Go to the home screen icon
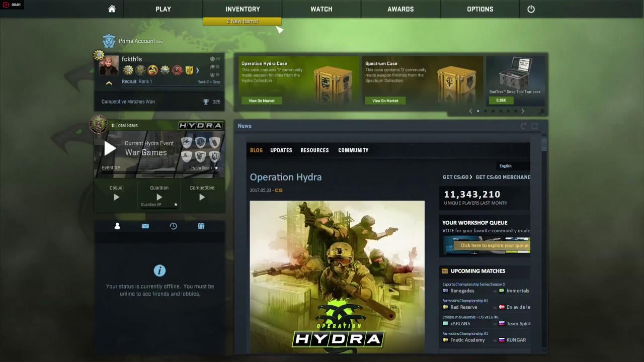 coord(112,9)
